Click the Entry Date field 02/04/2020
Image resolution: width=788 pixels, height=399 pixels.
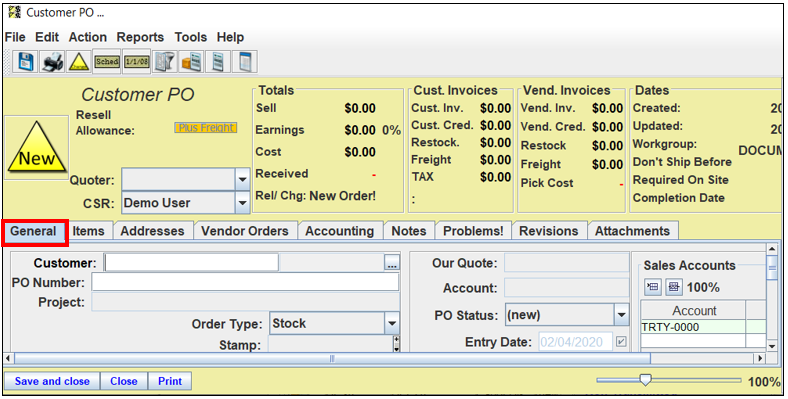pyautogui.click(x=575, y=342)
